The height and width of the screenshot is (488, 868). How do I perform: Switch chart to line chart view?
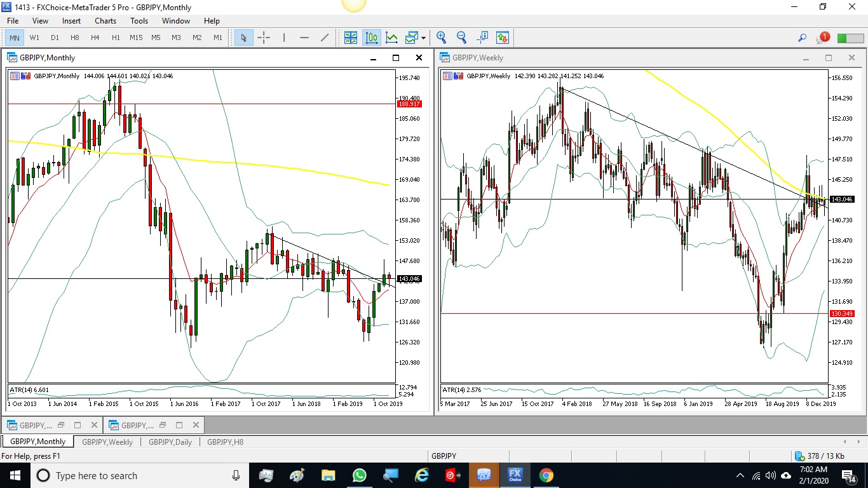tap(392, 38)
